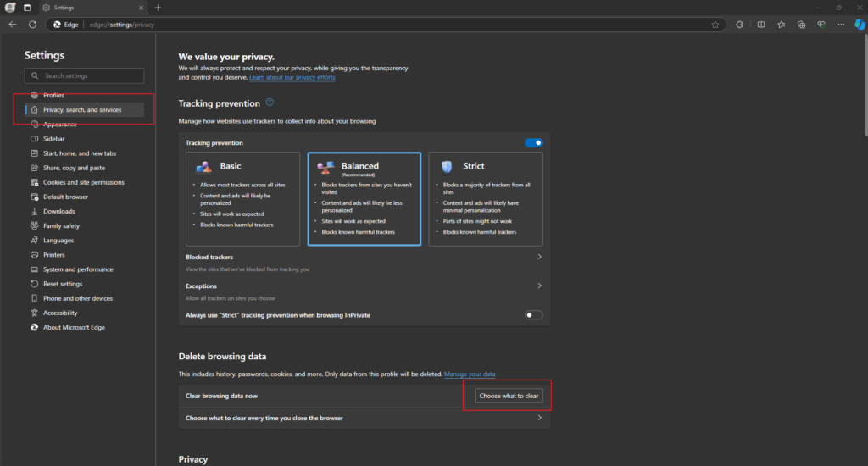Enable Always use Strict when browsing InPrivate
This screenshot has height=466, width=868.
[533, 315]
